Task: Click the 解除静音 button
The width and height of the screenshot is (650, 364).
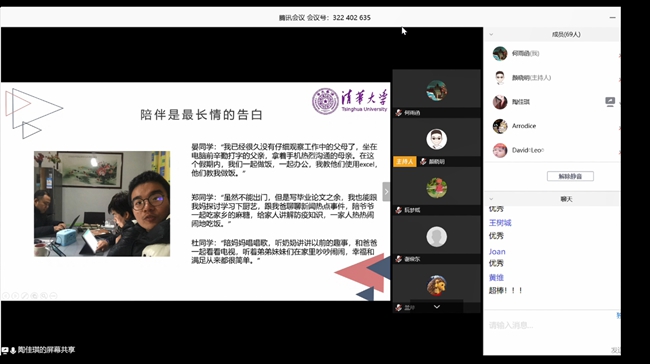Action: (570, 176)
